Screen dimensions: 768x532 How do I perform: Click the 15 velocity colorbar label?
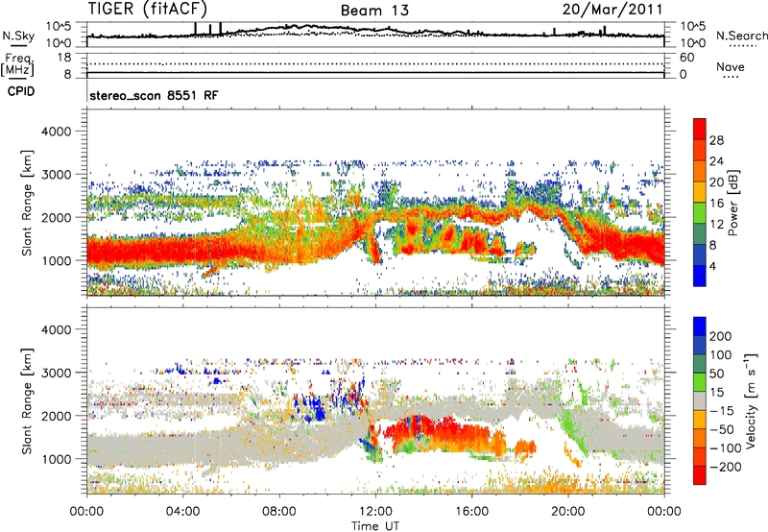coord(716,393)
